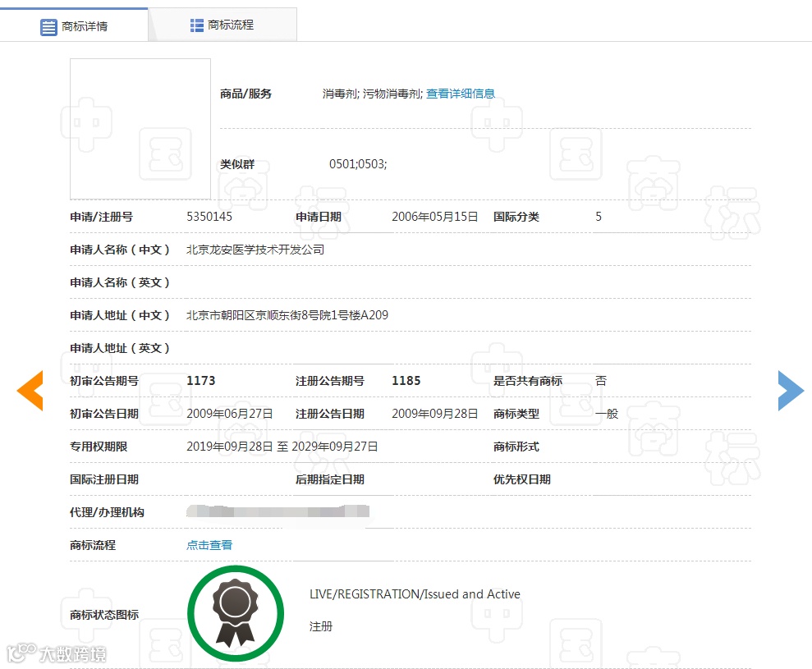The width and height of the screenshot is (812, 669).
Task: Switch to the 商标流程 tab
Action: point(222,25)
